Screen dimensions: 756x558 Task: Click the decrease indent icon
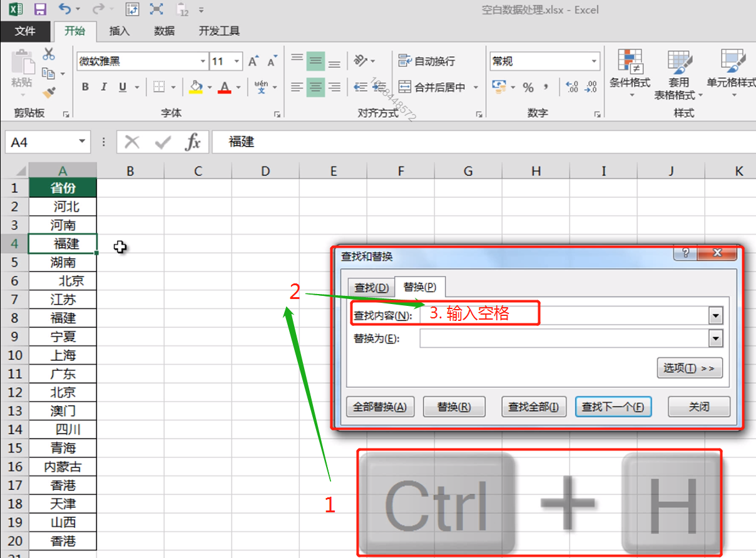pos(360,87)
